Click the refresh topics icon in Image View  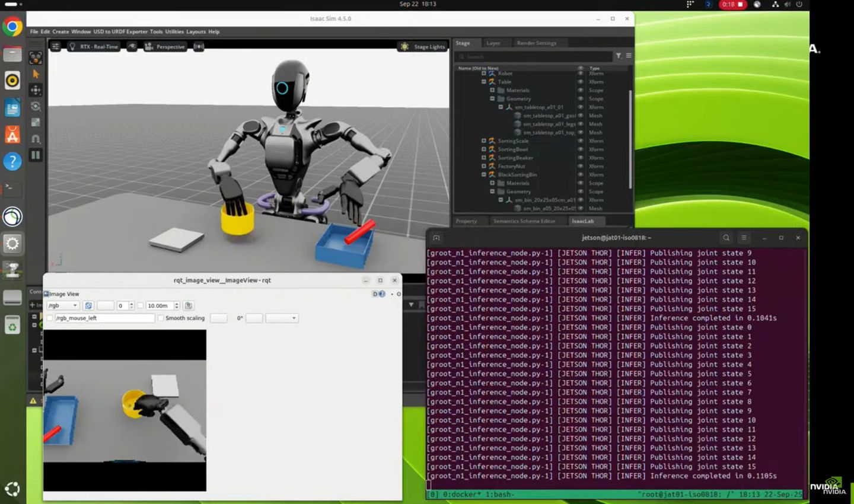tap(88, 305)
